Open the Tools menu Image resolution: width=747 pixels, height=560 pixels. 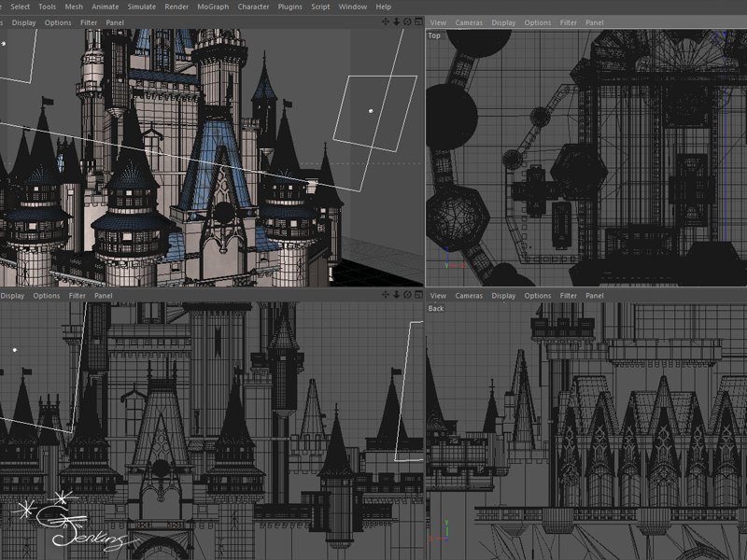coord(48,7)
